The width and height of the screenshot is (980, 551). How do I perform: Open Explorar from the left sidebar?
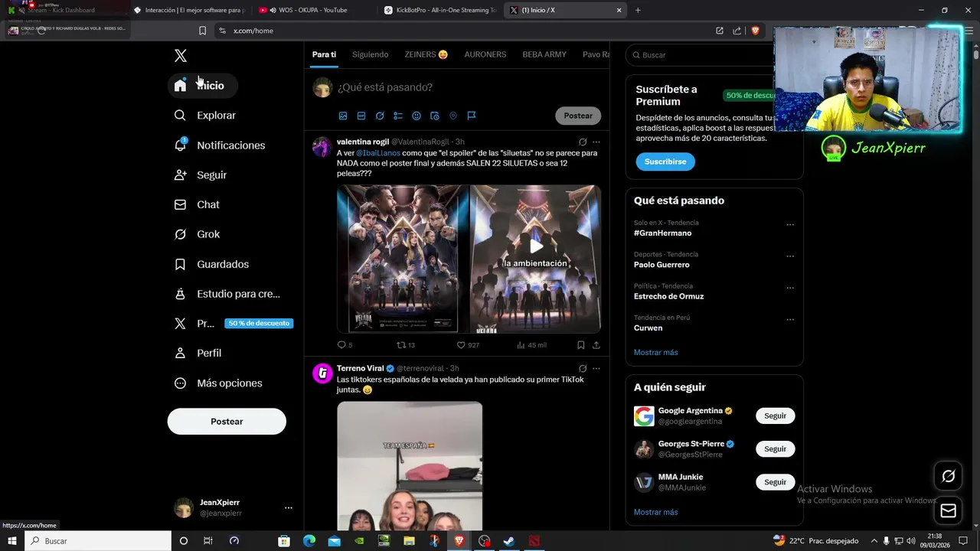205,116
